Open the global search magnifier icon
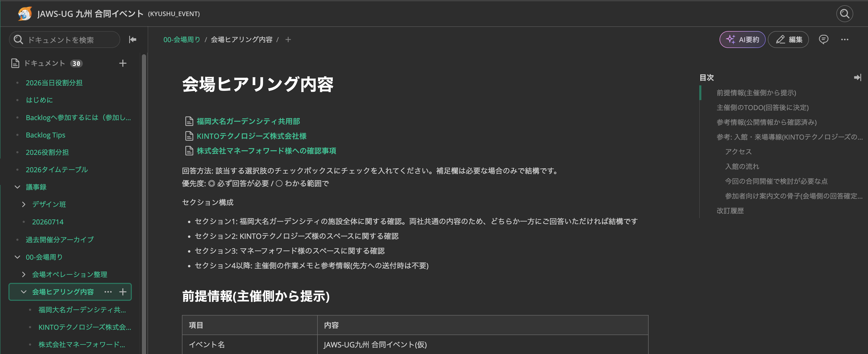The width and height of the screenshot is (868, 354). [845, 14]
